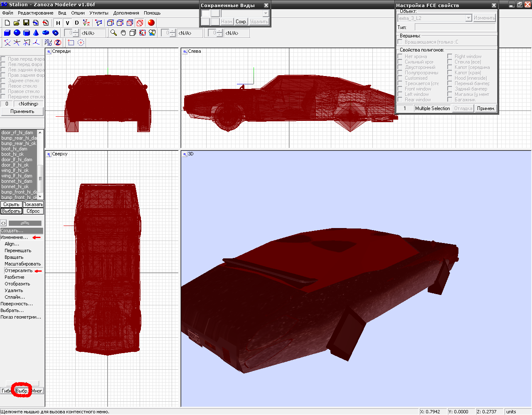Open the Утилиты menu
This screenshot has width=532, height=415.
tap(99, 13)
